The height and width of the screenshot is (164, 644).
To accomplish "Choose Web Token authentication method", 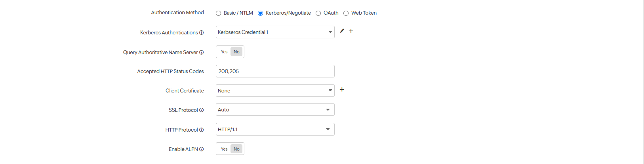I will point(346,13).
